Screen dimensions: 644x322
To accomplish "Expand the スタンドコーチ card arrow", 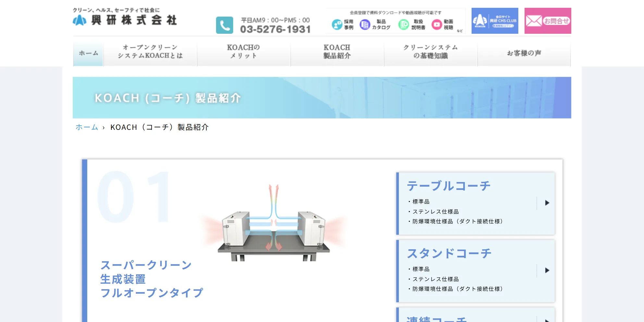I will pos(547,270).
